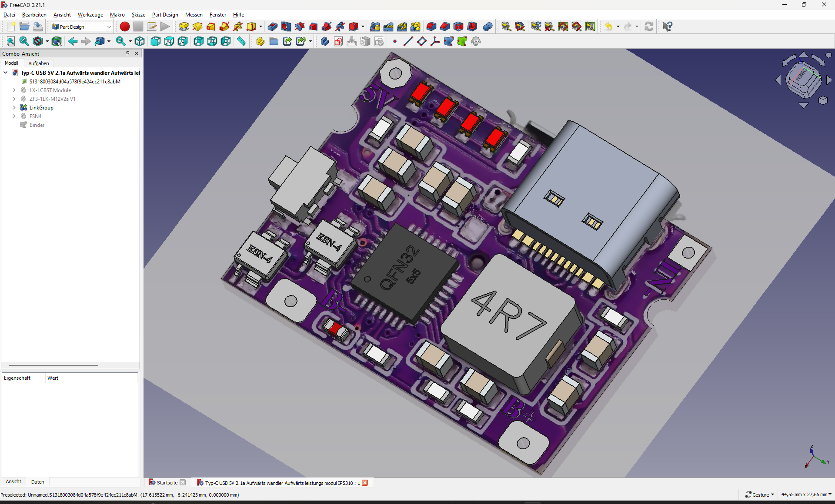Select the Pocket tool icon
The image size is (835, 504).
pos(273,27)
